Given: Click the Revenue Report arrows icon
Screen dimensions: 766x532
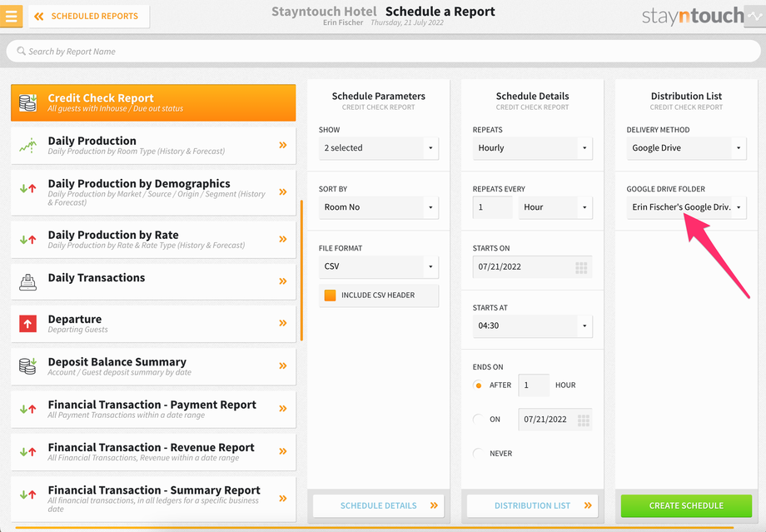Looking at the screenshot, I should (27, 452).
